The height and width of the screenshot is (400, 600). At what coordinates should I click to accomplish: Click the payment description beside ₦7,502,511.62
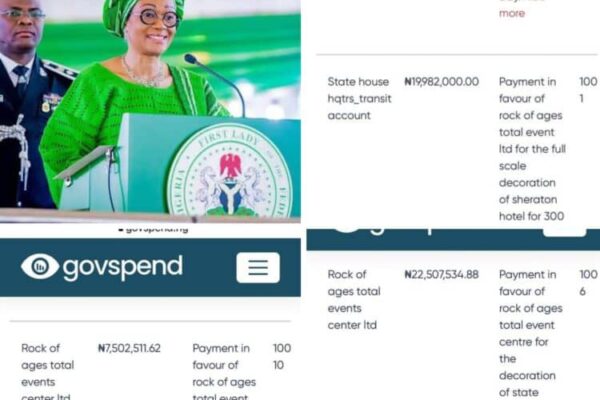tap(224, 371)
